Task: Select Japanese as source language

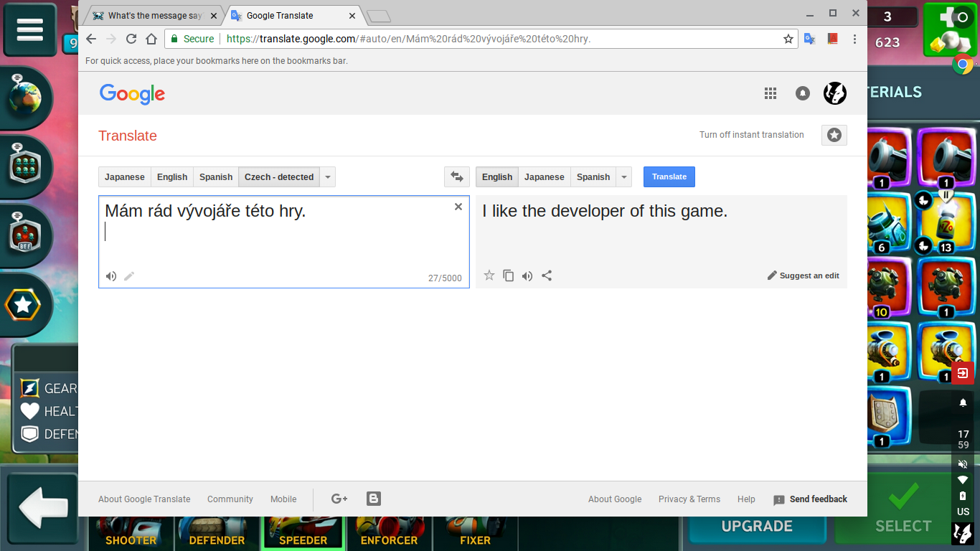Action: click(125, 177)
